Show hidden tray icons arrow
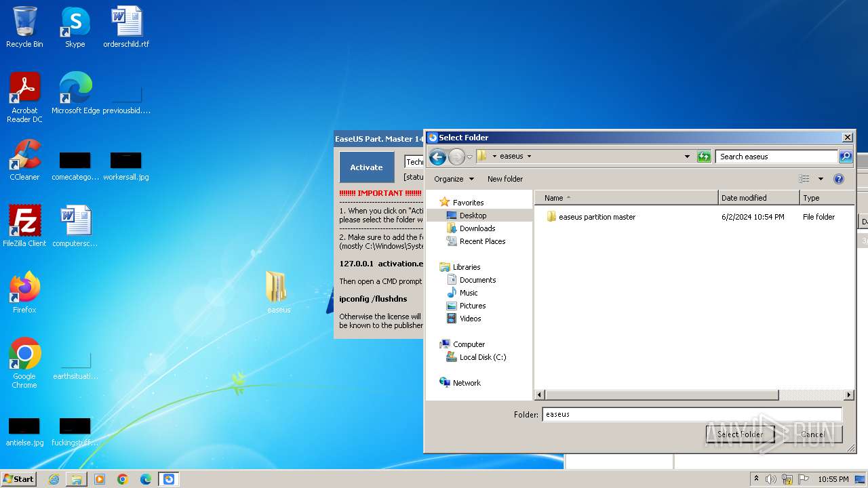The width and height of the screenshot is (868, 488). (756, 479)
